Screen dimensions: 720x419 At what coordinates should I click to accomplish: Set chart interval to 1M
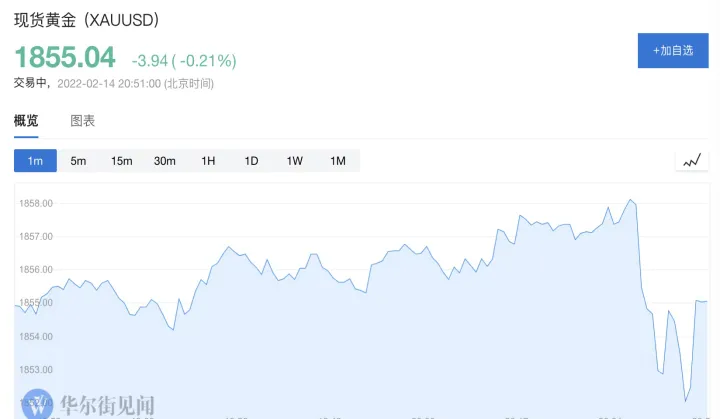click(338, 161)
